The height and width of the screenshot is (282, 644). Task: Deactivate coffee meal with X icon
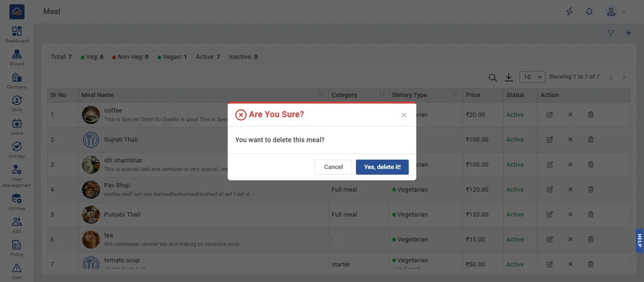pyautogui.click(x=570, y=115)
